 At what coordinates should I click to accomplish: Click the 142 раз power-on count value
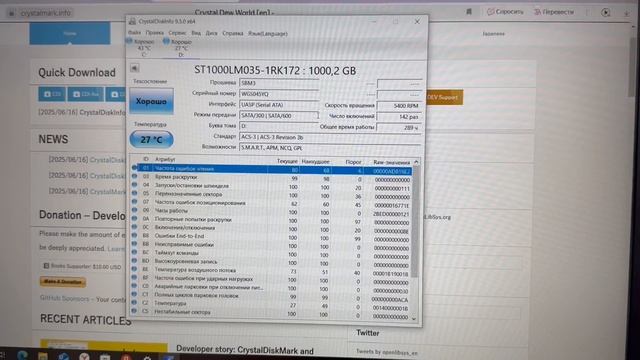tap(399, 117)
